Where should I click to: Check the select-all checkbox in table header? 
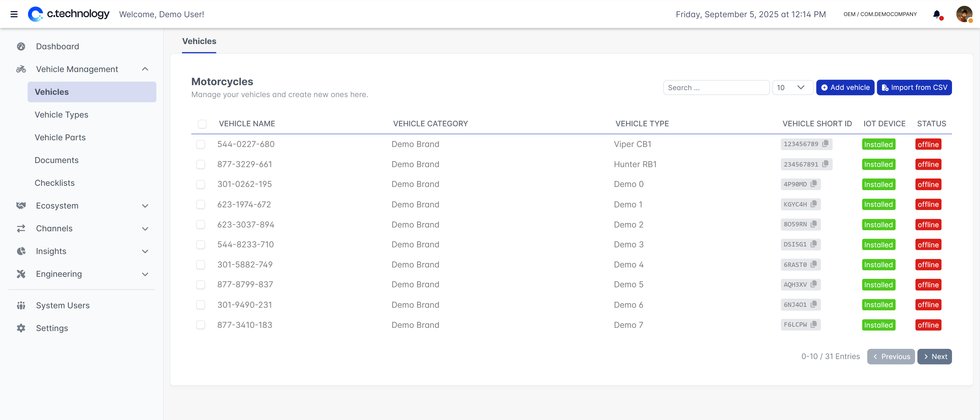tap(202, 124)
